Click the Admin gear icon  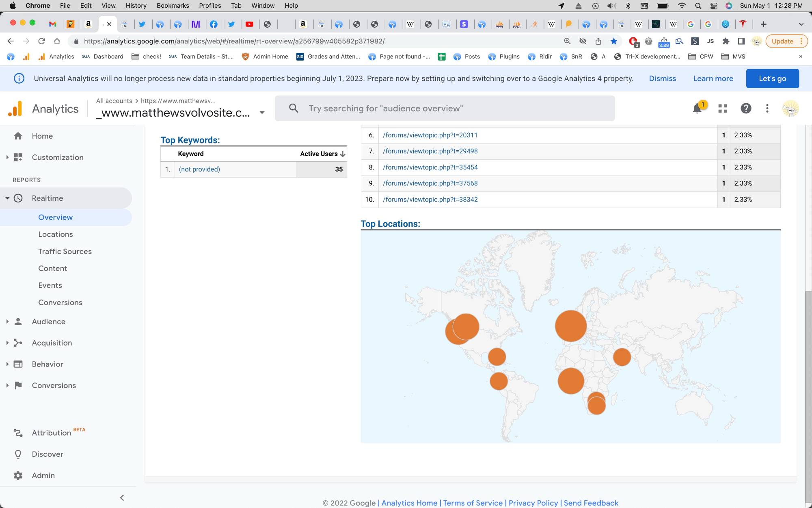(x=18, y=475)
